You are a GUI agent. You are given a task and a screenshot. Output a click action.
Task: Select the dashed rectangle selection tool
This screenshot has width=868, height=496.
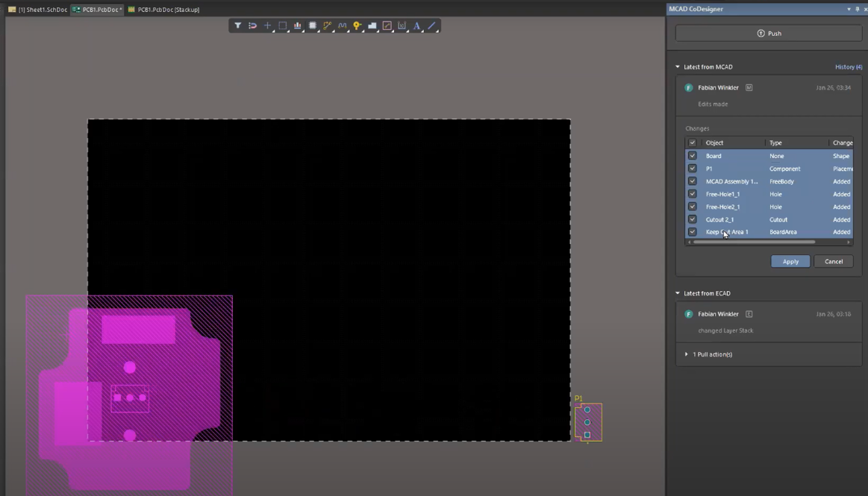click(283, 26)
